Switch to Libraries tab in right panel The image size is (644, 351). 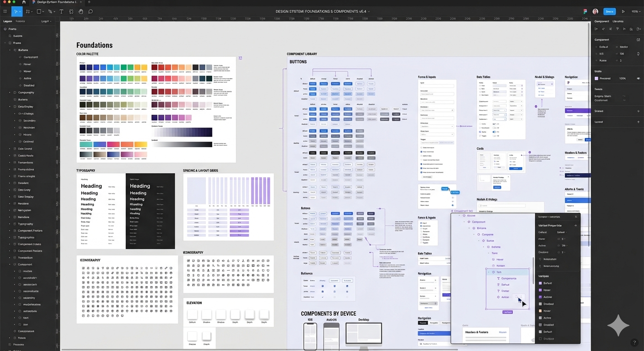(618, 21)
